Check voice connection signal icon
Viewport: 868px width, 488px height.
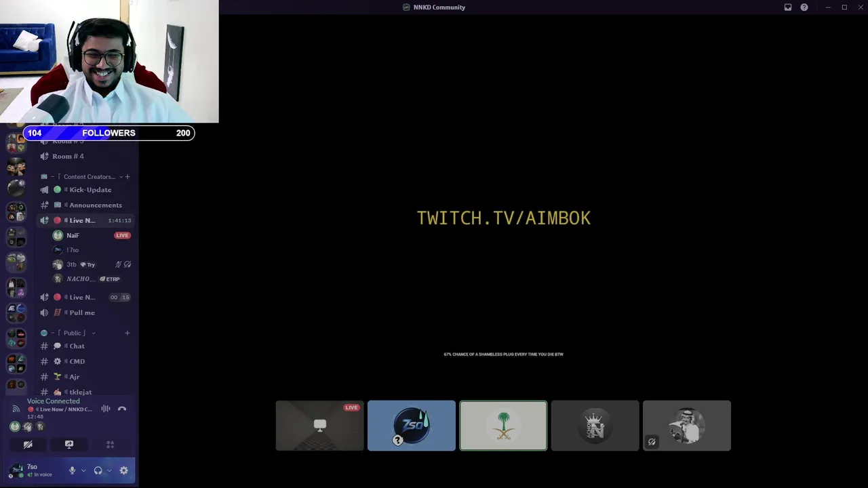tap(16, 409)
